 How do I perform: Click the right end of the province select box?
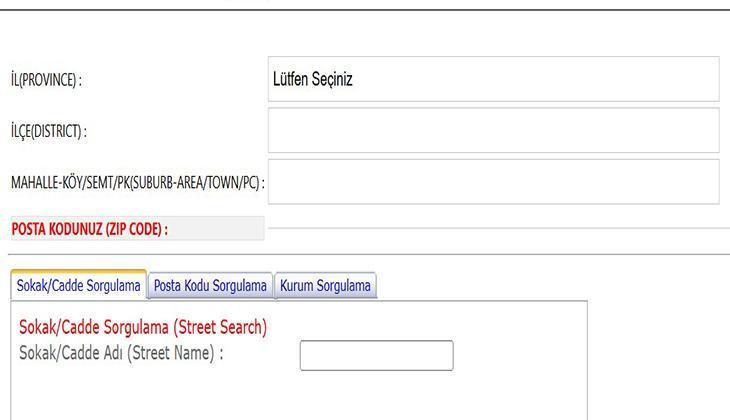pyautogui.click(x=705, y=79)
